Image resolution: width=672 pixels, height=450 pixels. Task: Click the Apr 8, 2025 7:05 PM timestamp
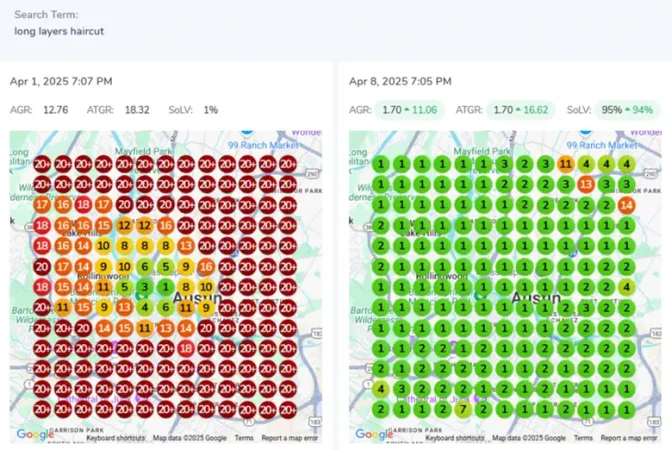coord(400,81)
